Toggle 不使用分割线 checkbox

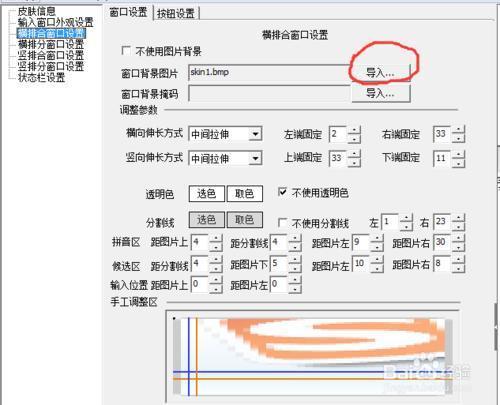pos(282,222)
